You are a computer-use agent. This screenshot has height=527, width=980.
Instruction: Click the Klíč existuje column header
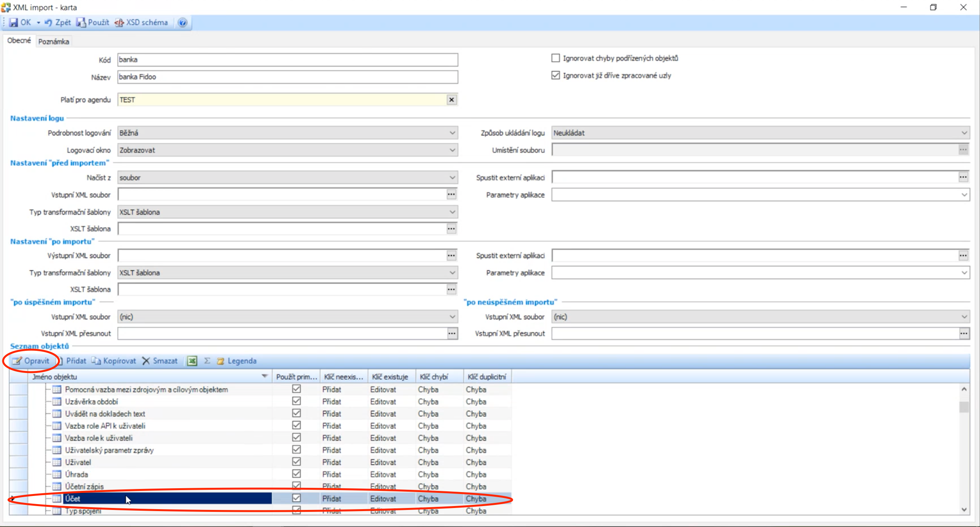point(391,377)
